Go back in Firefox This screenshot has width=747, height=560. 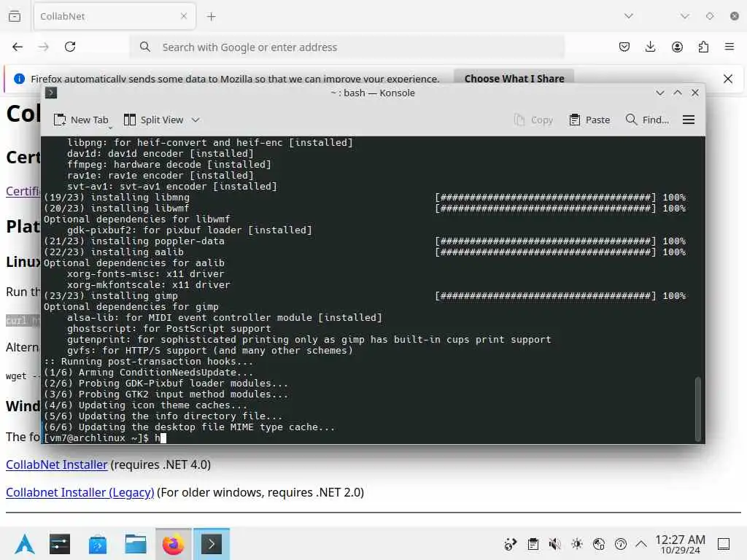tap(18, 47)
